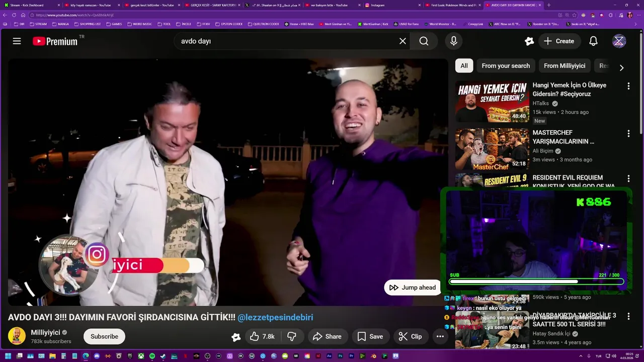Expand the GAMES bookmarks folder
This screenshot has width=644, height=362.
114,24
